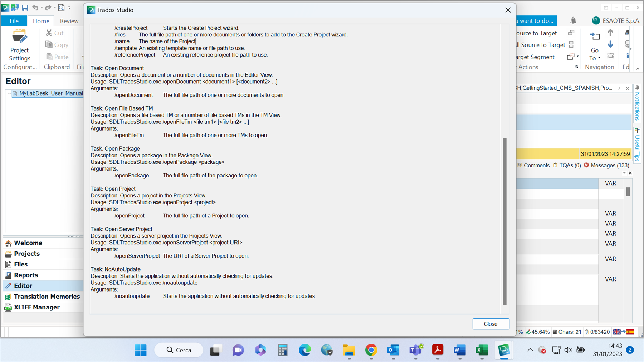Click the next segment down arrow
The image size is (644, 362).
(610, 45)
